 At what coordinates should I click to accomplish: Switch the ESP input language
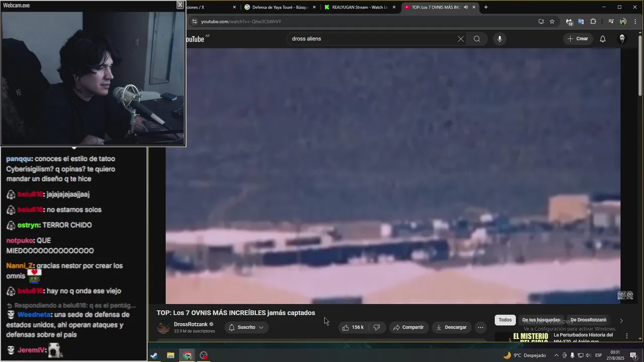[598, 355]
